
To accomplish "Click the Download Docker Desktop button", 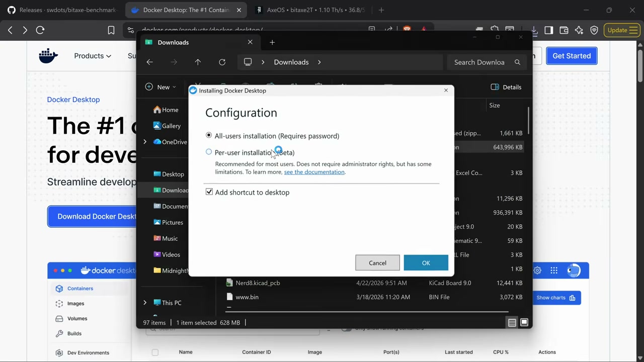I will 92,216.
